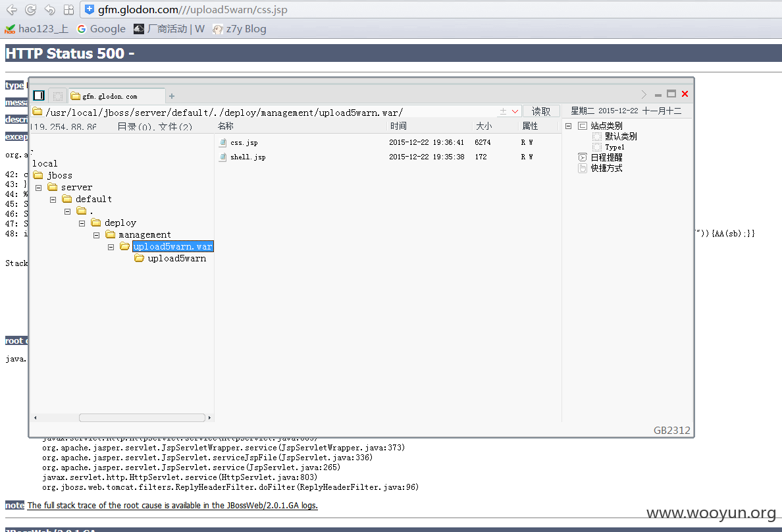The image size is (782, 532).
Task: Click the plus/minus icon next to path
Action: pos(503,111)
